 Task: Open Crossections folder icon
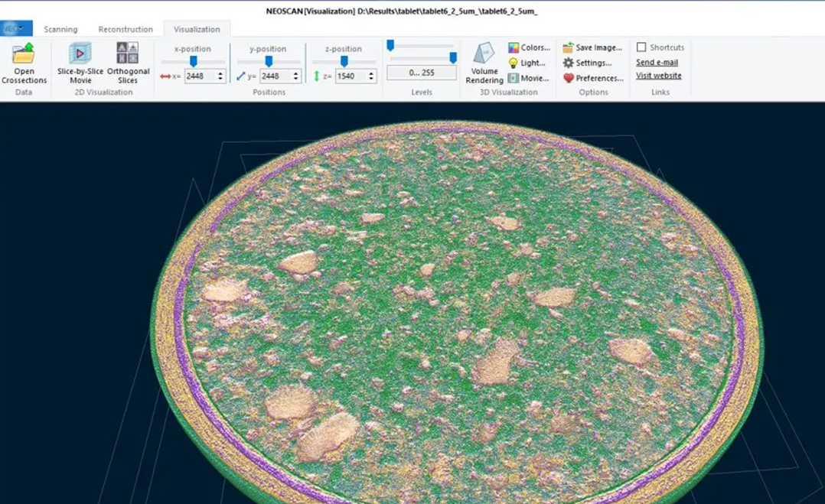[x=24, y=55]
